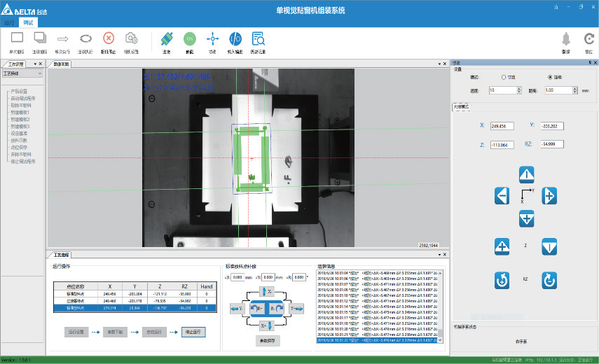
Task: Jog with the up triangle minus arrow
Action: (x=526, y=175)
